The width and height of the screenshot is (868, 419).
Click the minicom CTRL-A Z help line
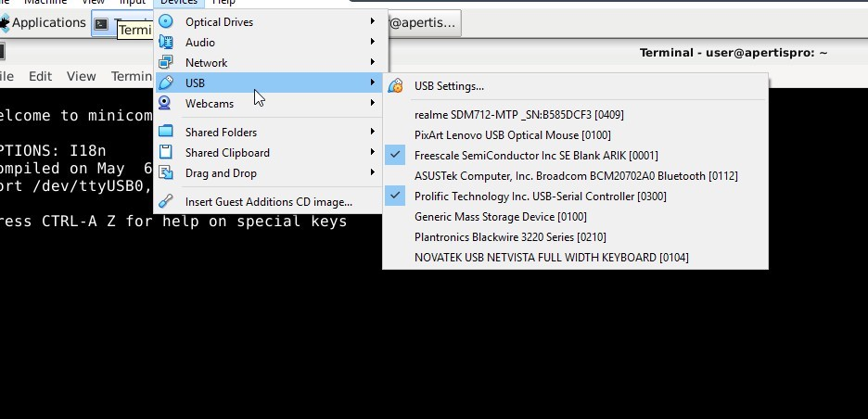173,222
